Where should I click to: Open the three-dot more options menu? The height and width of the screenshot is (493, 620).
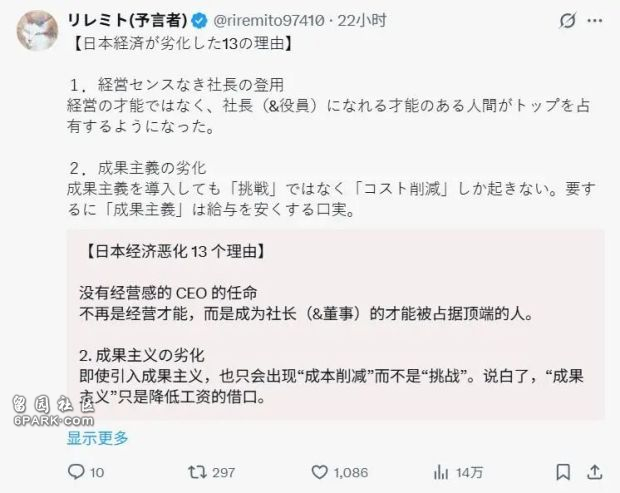point(595,21)
